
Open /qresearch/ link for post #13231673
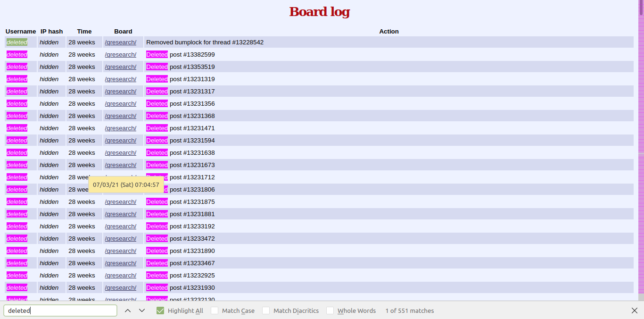tap(121, 165)
